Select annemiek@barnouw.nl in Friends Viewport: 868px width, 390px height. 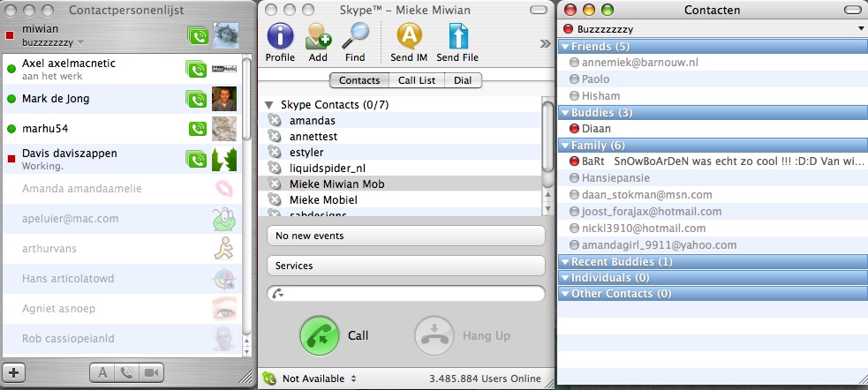tap(712, 63)
